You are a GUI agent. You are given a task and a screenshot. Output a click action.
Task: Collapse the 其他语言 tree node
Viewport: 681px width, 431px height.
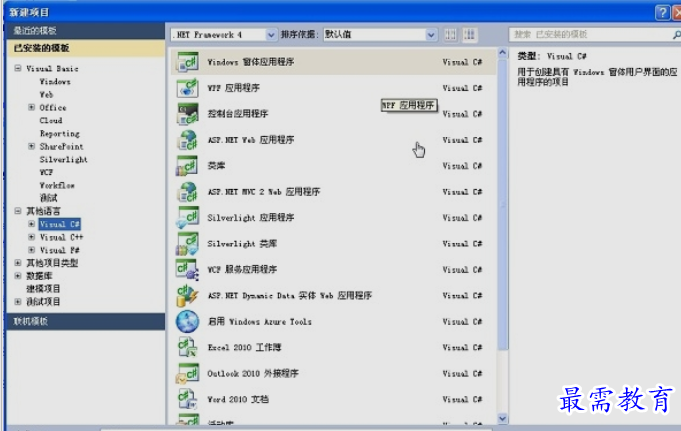(18, 211)
